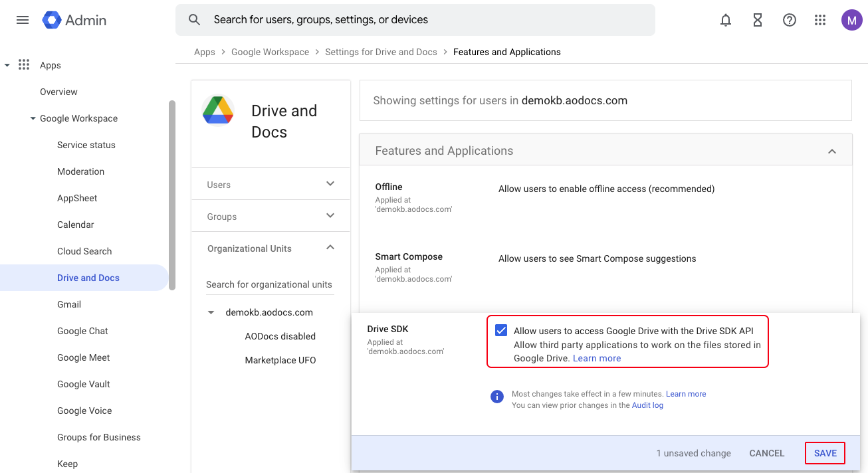Click the Search for organizational units field
The image size is (868, 473).
point(269,284)
